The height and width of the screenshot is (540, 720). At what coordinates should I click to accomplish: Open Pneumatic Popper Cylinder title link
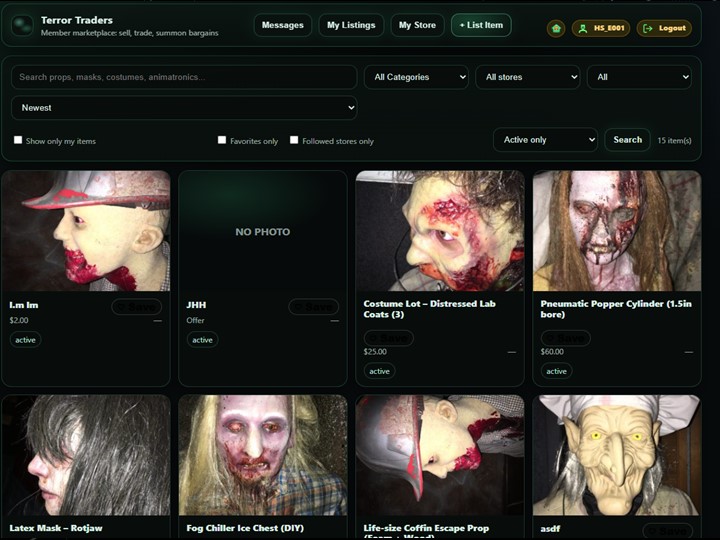(616, 309)
